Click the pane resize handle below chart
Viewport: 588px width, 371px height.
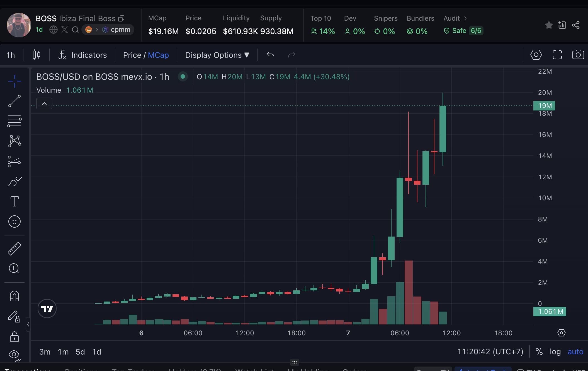(x=294, y=362)
